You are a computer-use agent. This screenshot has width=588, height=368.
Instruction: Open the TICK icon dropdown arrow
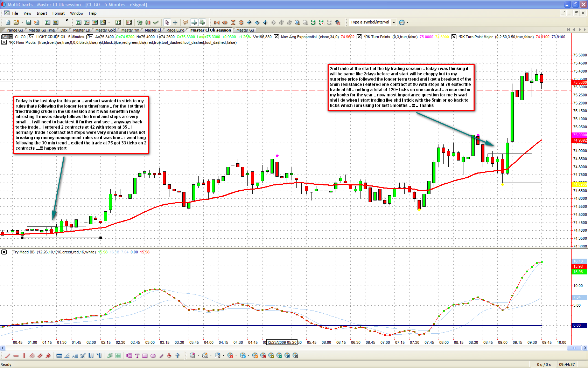198,355
